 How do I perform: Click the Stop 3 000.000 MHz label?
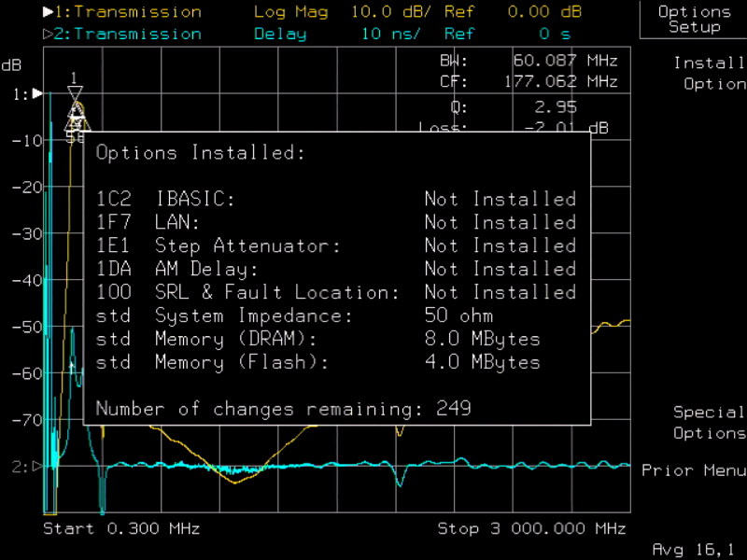tap(531, 529)
